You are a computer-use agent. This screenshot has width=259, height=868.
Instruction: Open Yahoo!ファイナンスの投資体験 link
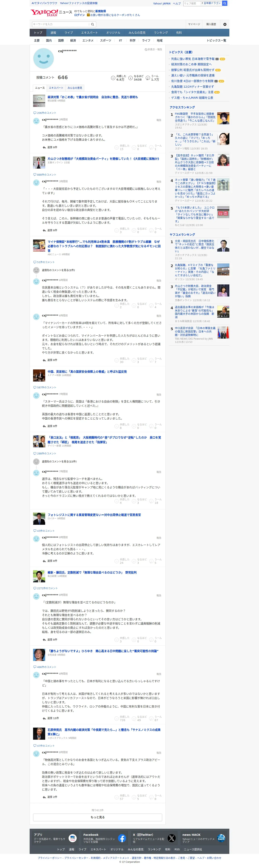79,3
